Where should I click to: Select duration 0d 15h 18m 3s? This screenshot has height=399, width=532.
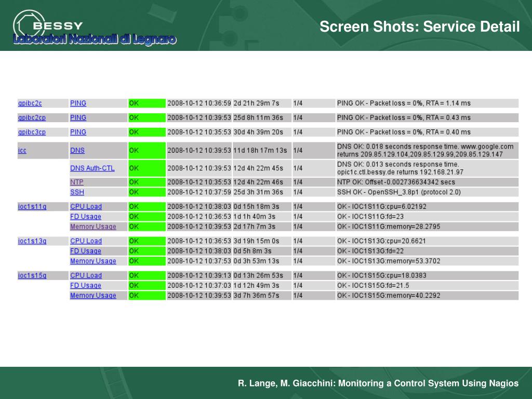(256, 206)
